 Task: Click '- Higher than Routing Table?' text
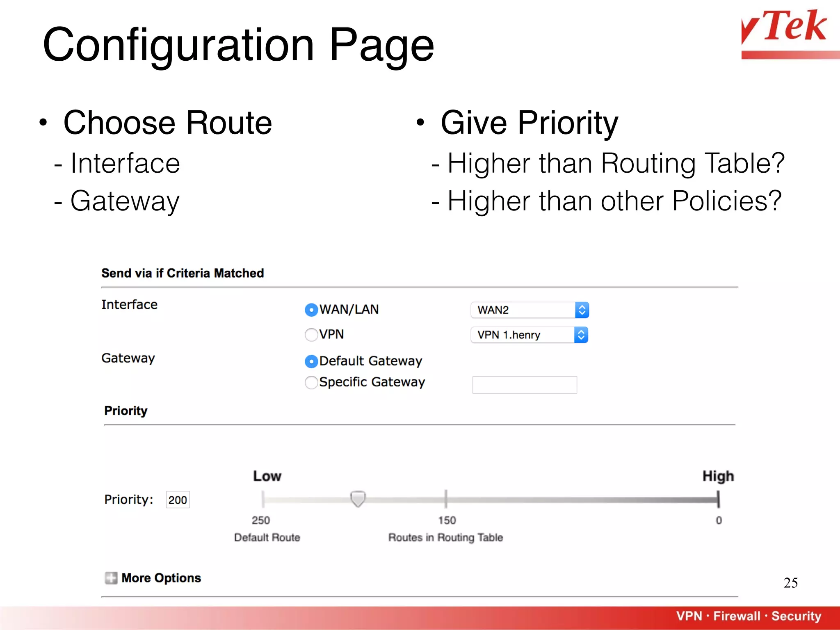point(608,163)
